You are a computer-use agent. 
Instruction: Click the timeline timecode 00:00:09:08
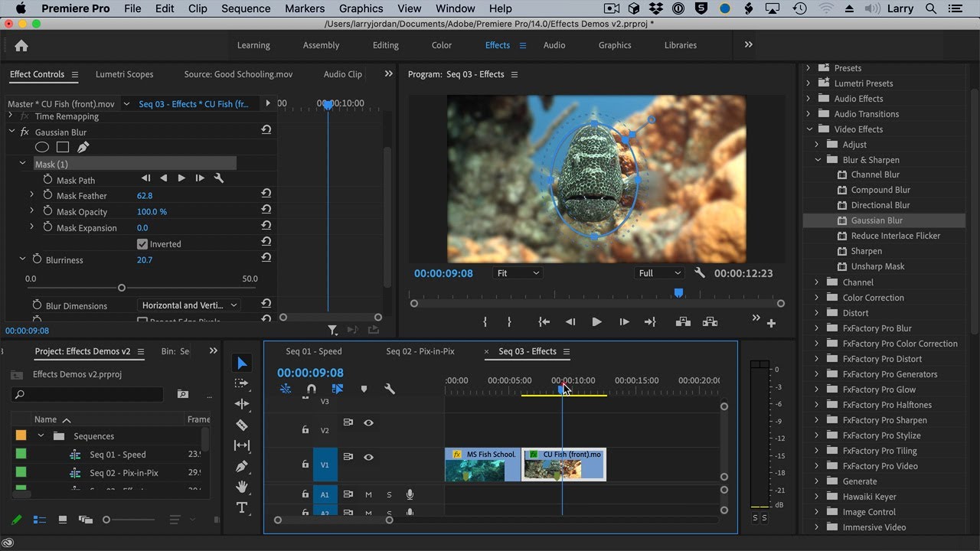pos(310,373)
